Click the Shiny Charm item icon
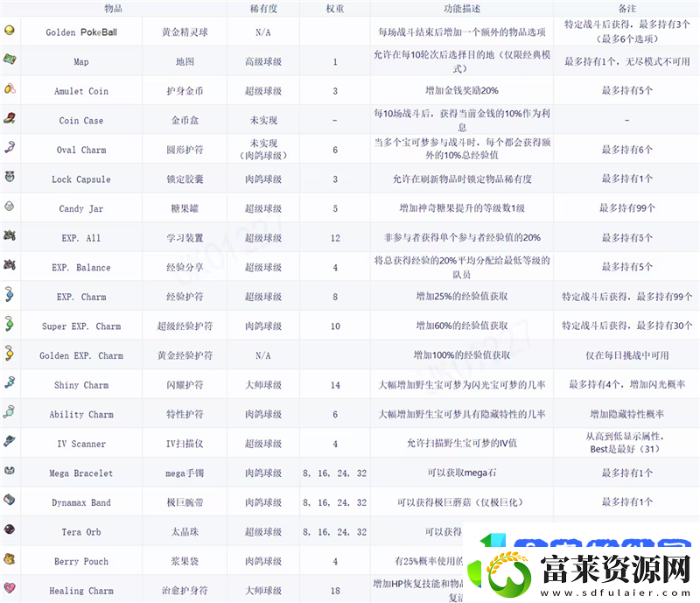 click(x=10, y=382)
